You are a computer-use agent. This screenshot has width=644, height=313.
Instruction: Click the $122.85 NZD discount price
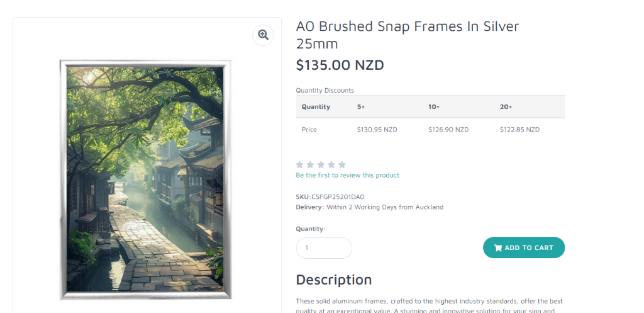pyautogui.click(x=519, y=130)
